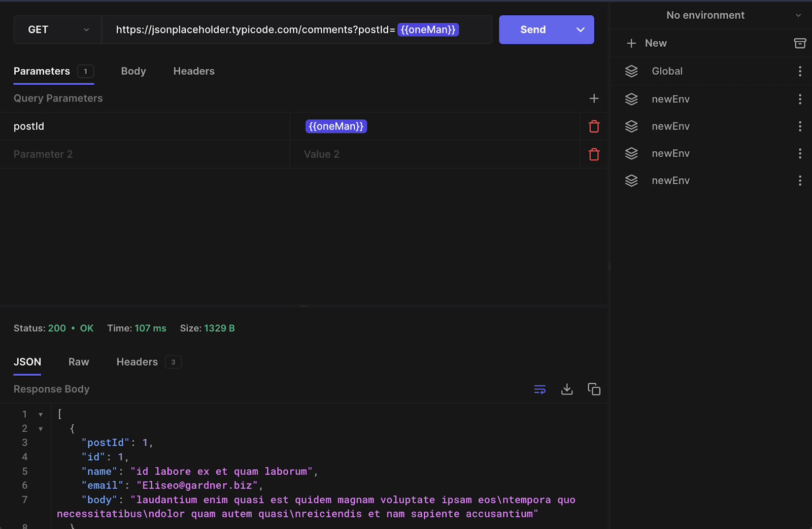The image size is (812, 529).
Task: Switch to the Raw response tab
Action: [x=79, y=361]
